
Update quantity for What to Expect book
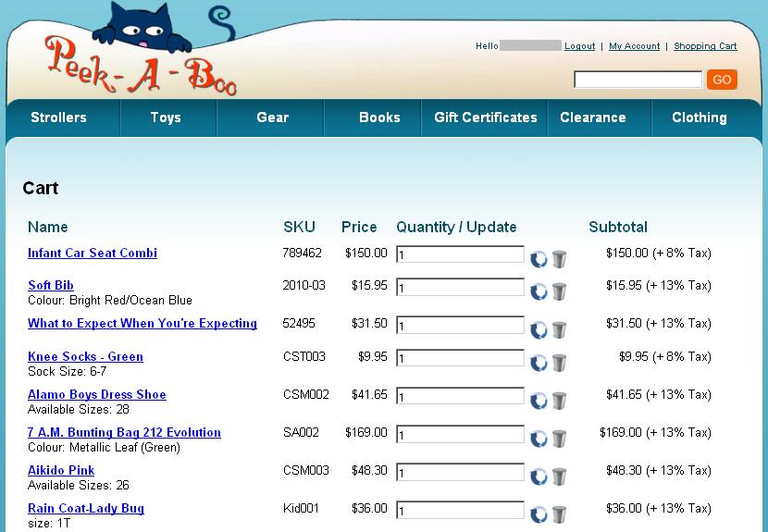(539, 329)
